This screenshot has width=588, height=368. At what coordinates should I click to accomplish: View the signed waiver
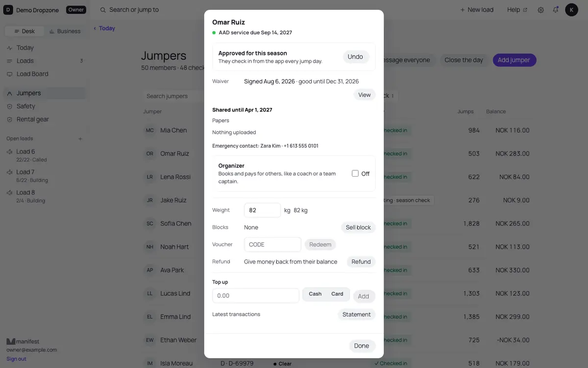(x=365, y=95)
